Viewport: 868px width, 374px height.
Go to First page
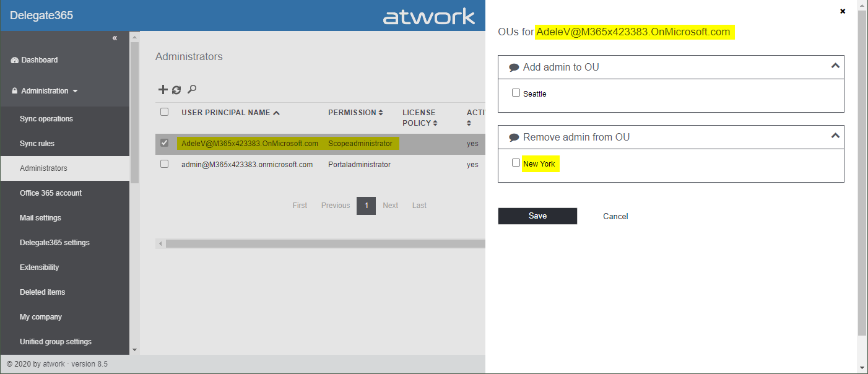(300, 206)
